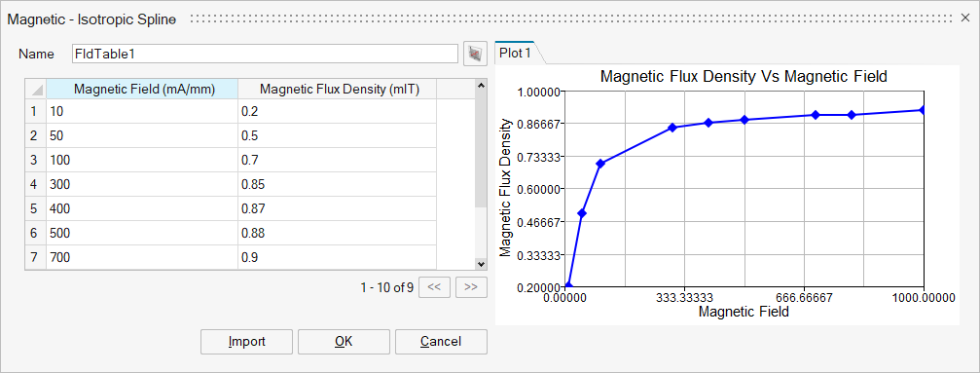980x373 pixels.
Task: Select the flux density cell with value 0.9
Action: (337, 257)
